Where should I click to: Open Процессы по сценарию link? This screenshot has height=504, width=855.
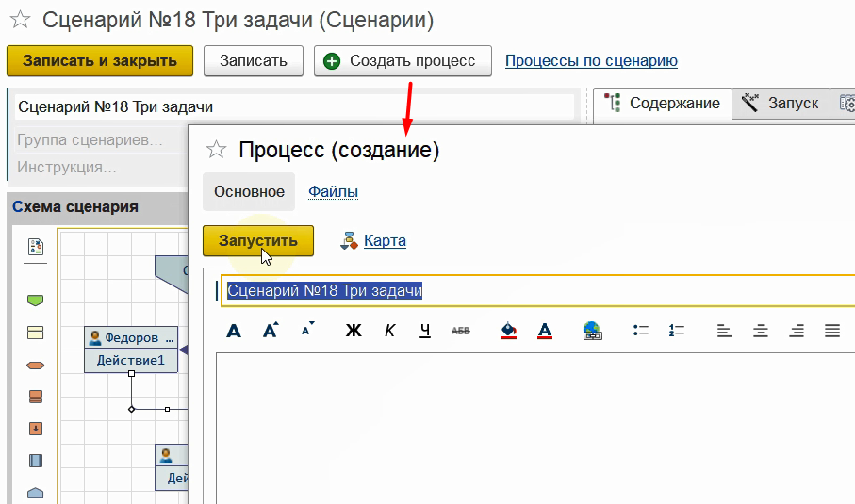[591, 61]
